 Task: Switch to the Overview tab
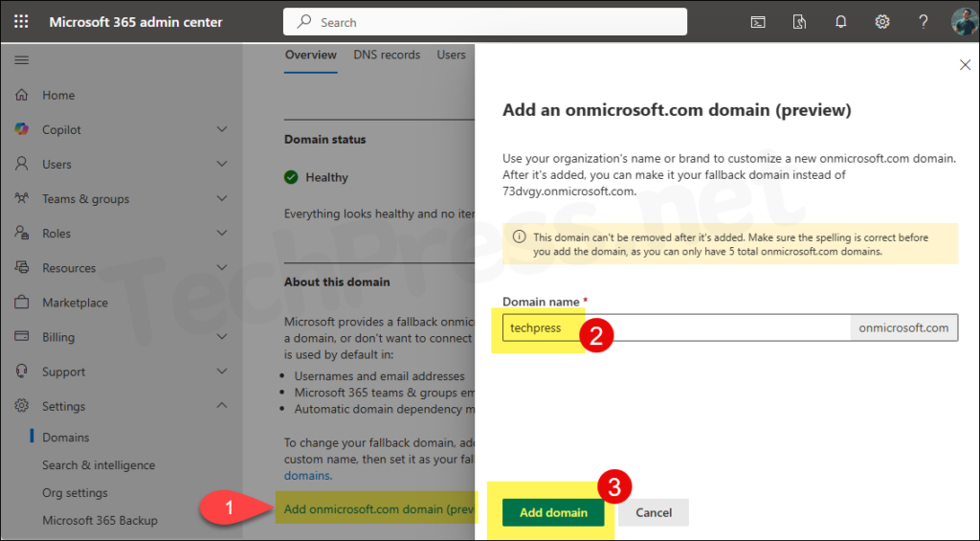click(x=311, y=55)
